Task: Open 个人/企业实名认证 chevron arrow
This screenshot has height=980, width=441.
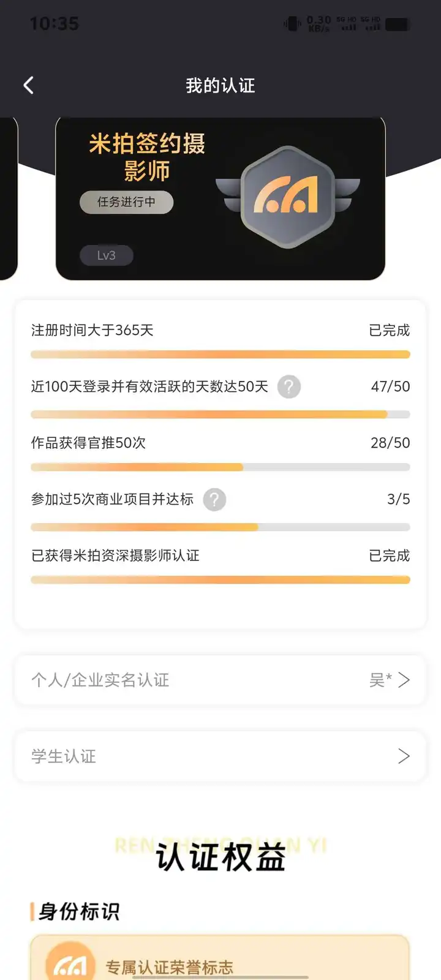Action: coord(404,680)
